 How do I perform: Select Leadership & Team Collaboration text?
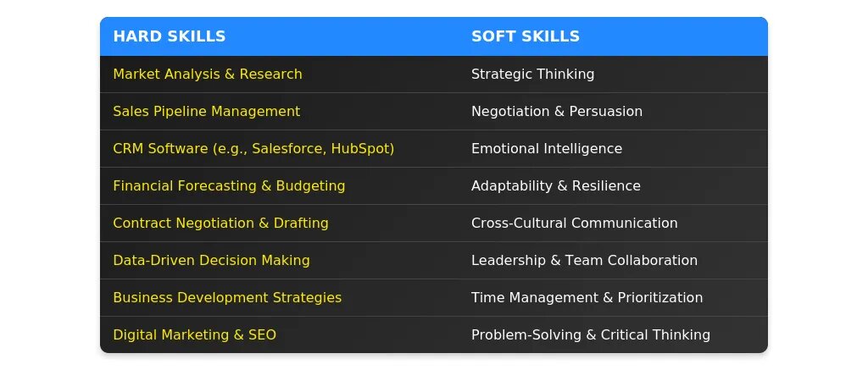pos(584,261)
